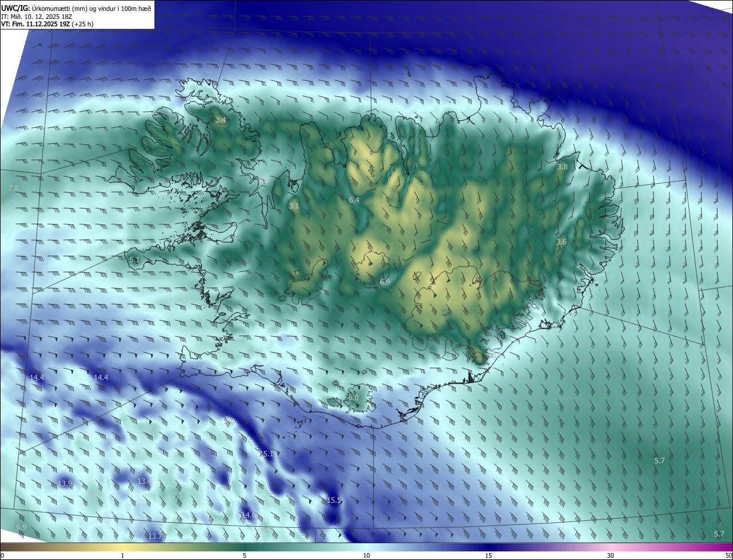
Task: Click the 3.6 value in east Iceland
Action: [x=561, y=242]
